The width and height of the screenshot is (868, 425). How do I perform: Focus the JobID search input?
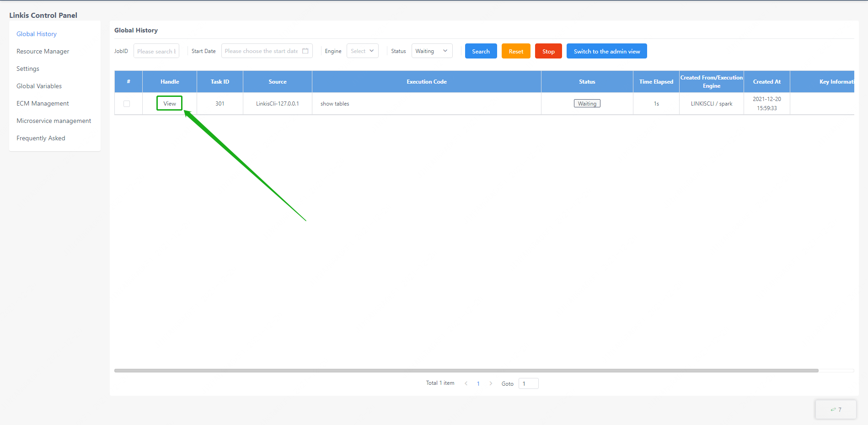(x=156, y=51)
